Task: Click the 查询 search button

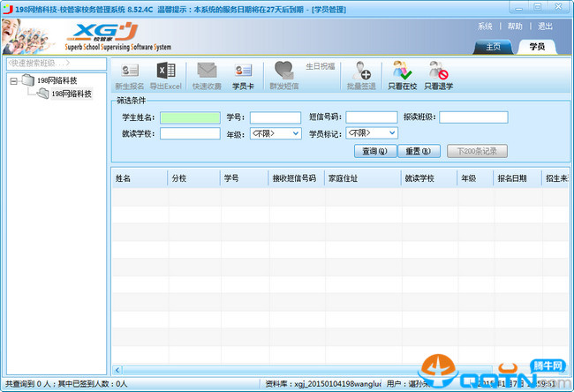Action: [374, 151]
